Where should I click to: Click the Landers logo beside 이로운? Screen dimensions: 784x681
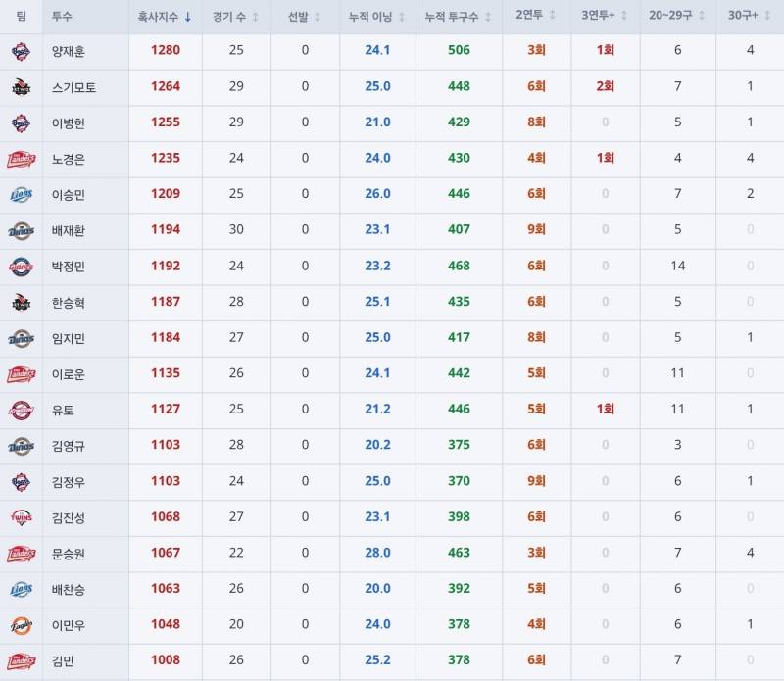21,374
